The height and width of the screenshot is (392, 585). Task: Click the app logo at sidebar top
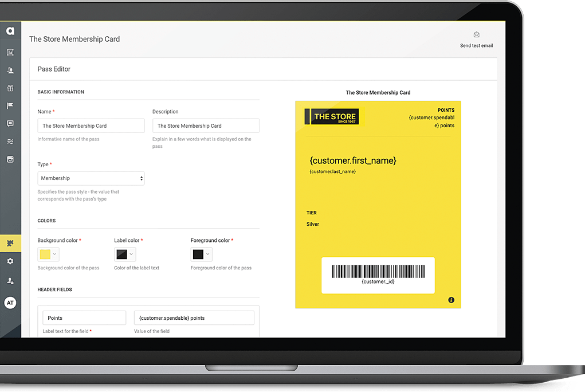point(10,31)
